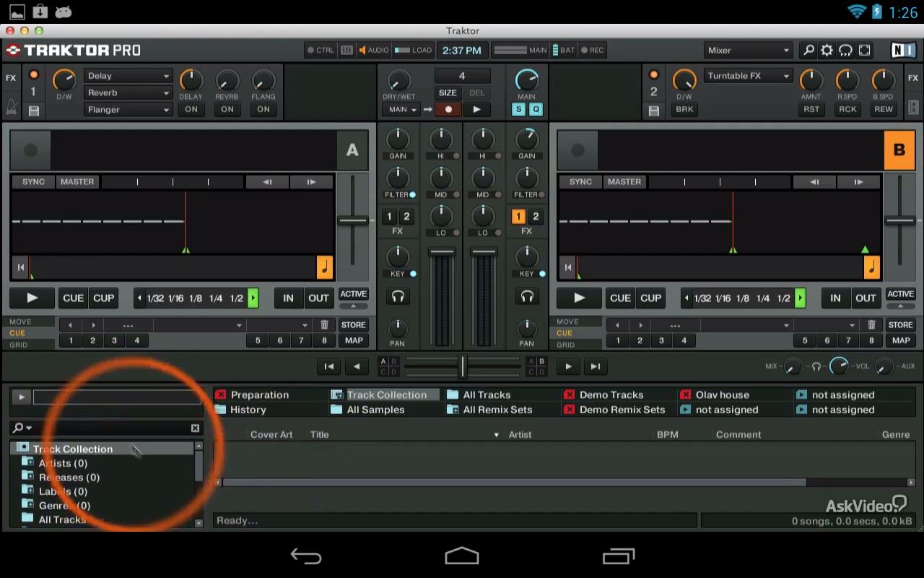Jump Deck B to track start
This screenshot has width=924, height=578.
coord(568,267)
